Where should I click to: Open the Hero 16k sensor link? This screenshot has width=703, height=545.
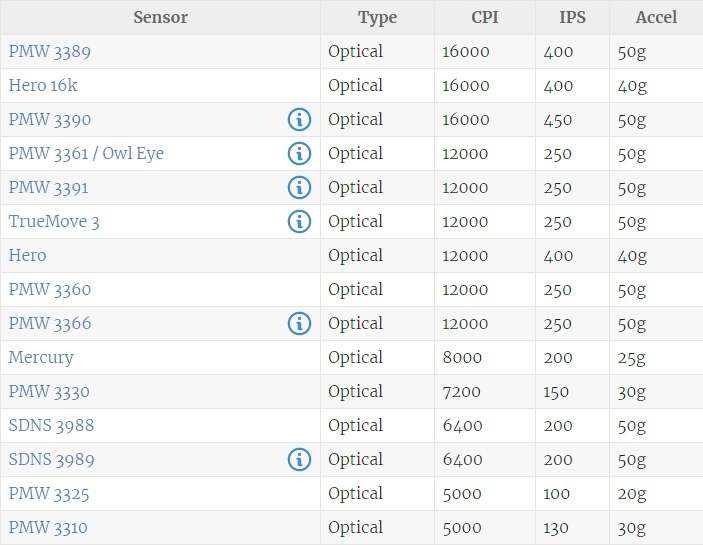click(x=43, y=86)
